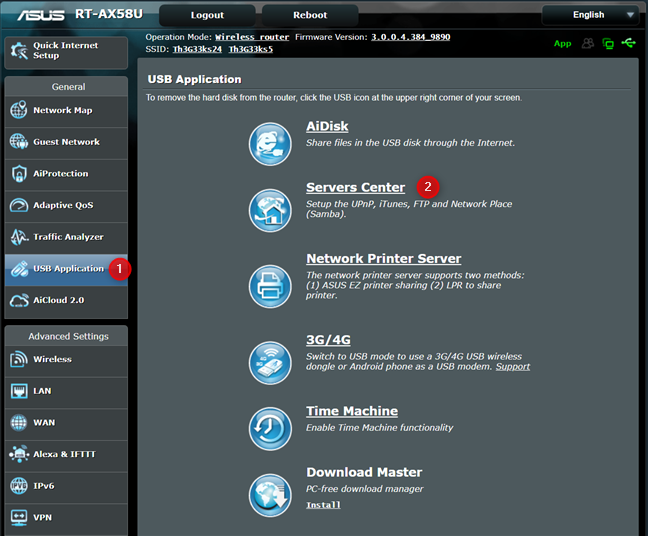Click the SSID Th3G33ks24 link
The width and height of the screenshot is (648, 536).
tap(197, 49)
